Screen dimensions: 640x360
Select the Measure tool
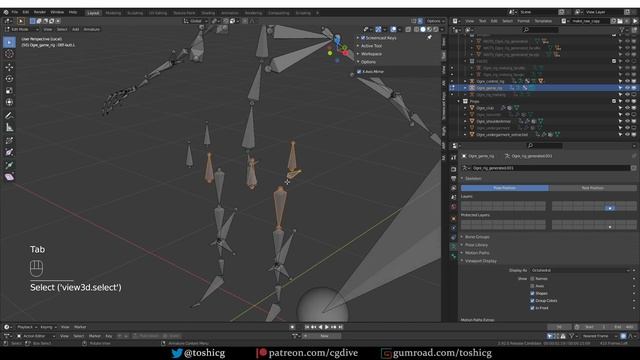click(9, 128)
